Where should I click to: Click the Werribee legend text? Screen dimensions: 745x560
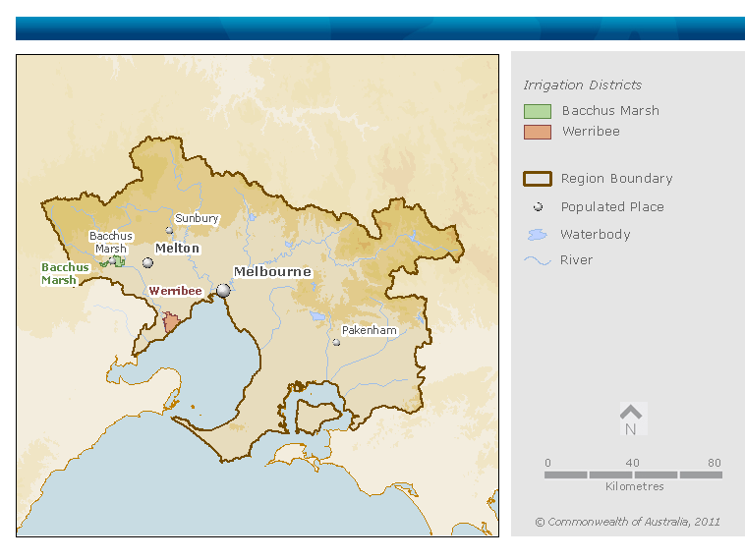pyautogui.click(x=591, y=131)
